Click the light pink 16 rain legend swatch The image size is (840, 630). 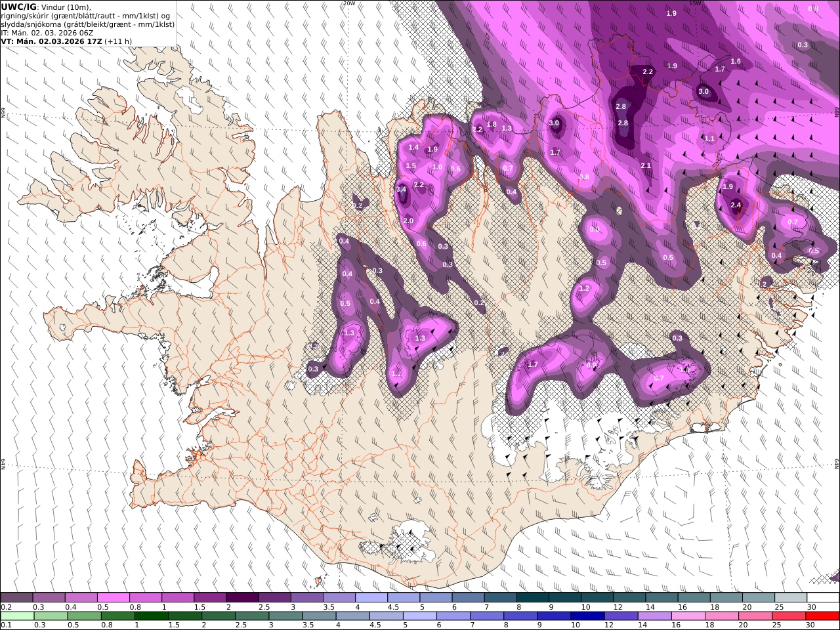pos(688,616)
